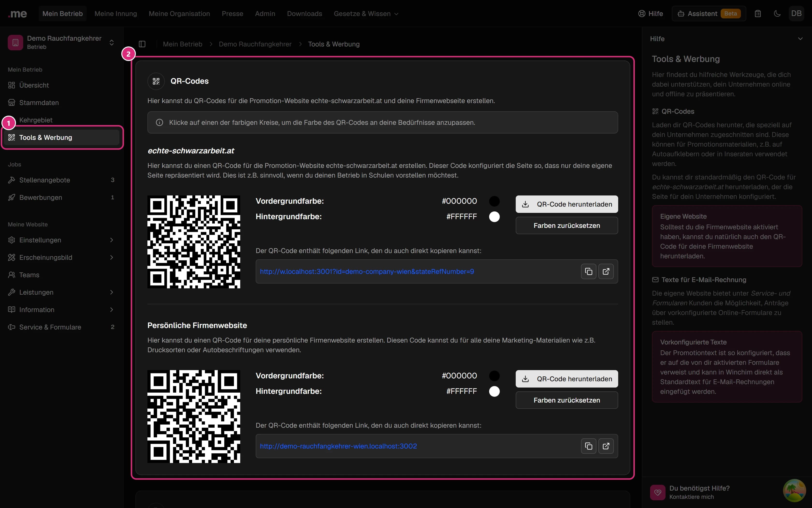Viewport: 812px width, 508px height.
Task: Open the DB user avatar menu
Action: [796, 14]
